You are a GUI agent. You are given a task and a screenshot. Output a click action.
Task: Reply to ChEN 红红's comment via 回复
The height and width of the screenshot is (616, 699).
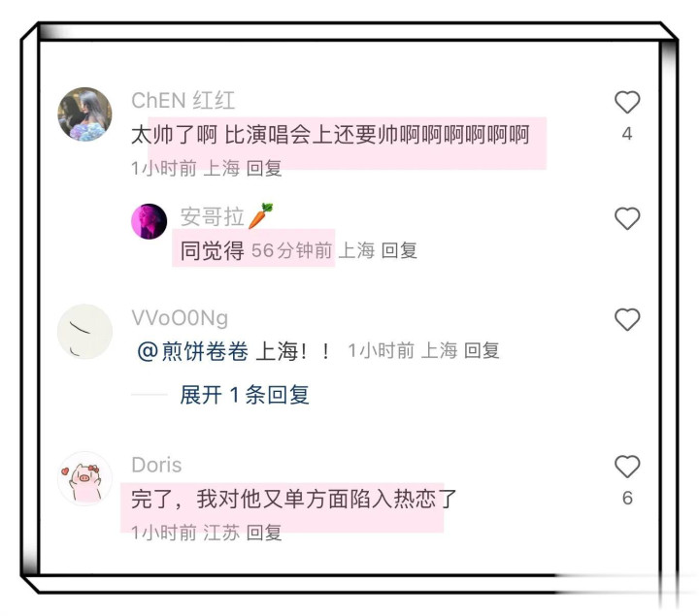(264, 169)
